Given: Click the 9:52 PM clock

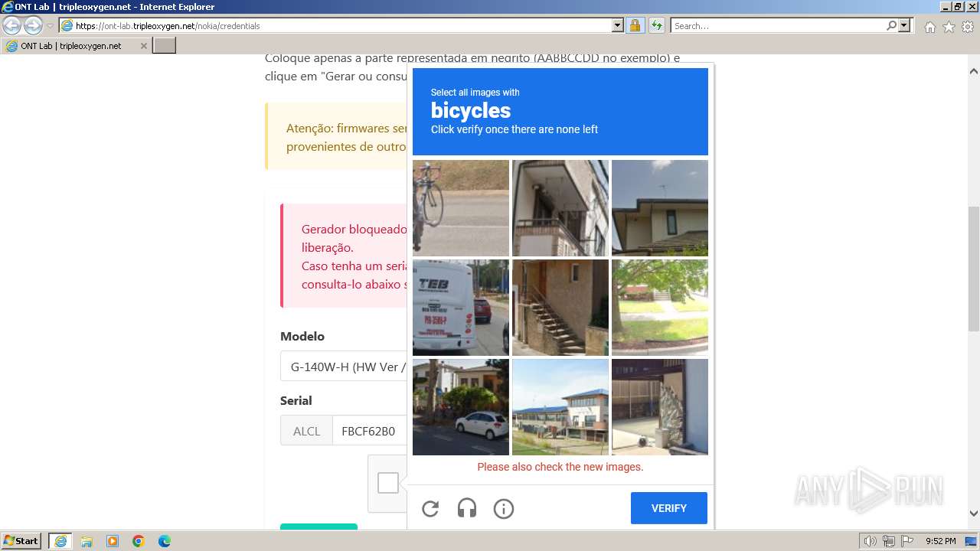Looking at the screenshot, I should (941, 541).
